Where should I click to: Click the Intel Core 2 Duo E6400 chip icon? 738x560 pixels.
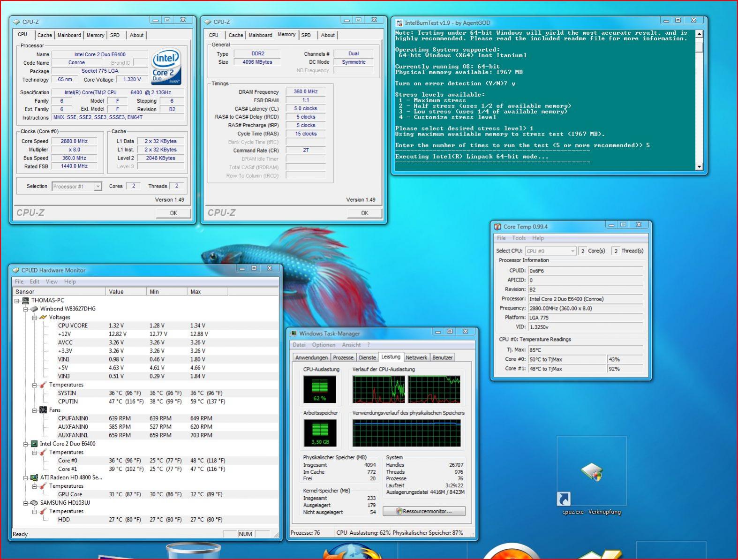[34, 444]
